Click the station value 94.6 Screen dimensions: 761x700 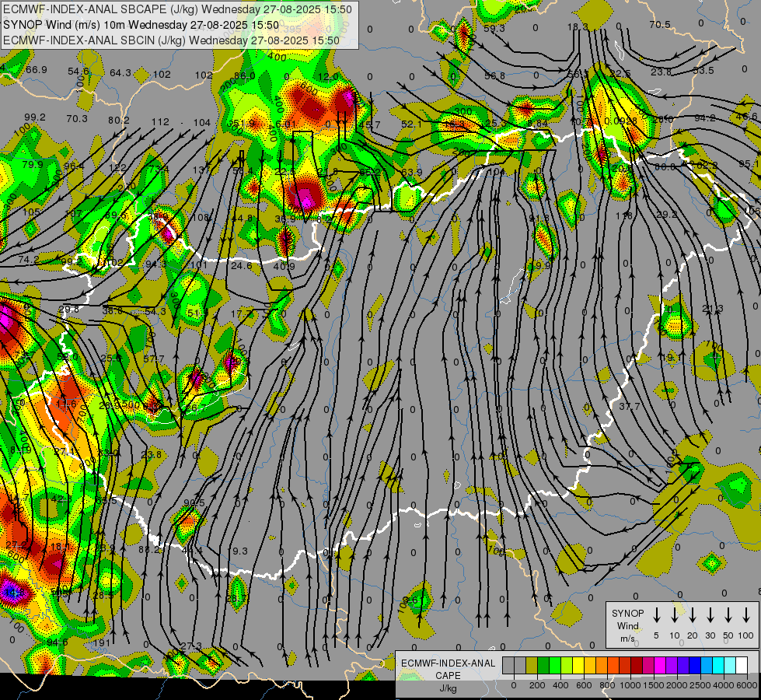point(58,642)
